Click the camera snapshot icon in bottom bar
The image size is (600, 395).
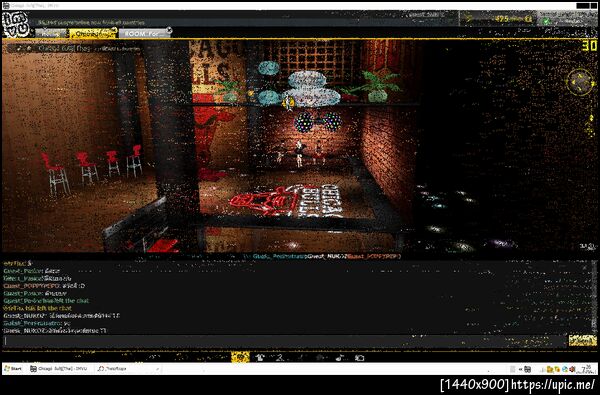pos(359,357)
